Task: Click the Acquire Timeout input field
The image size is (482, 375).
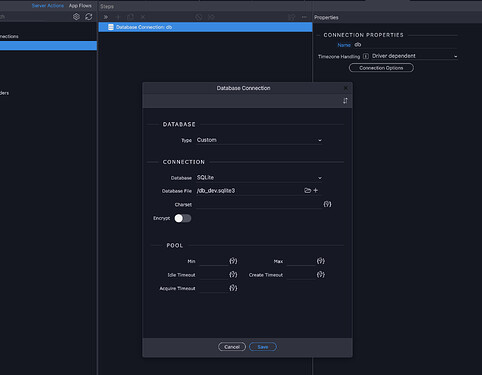Action: coord(214,288)
